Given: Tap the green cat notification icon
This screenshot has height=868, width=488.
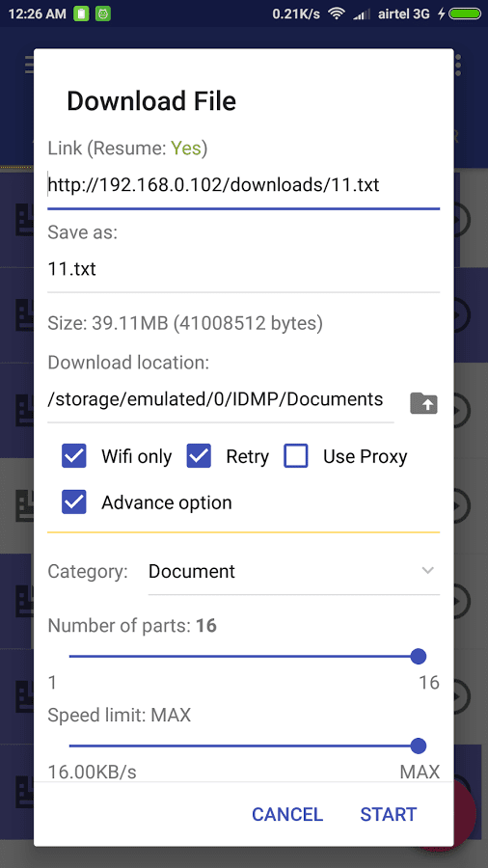Looking at the screenshot, I should point(103,14).
